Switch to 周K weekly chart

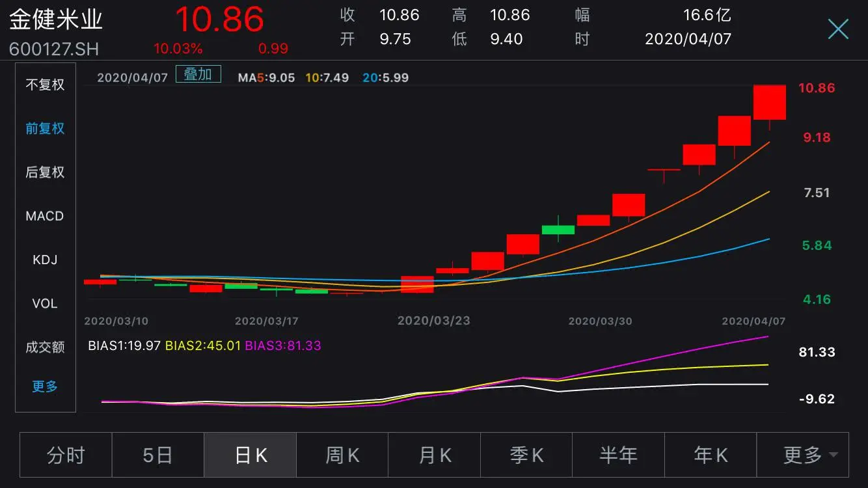pos(342,455)
